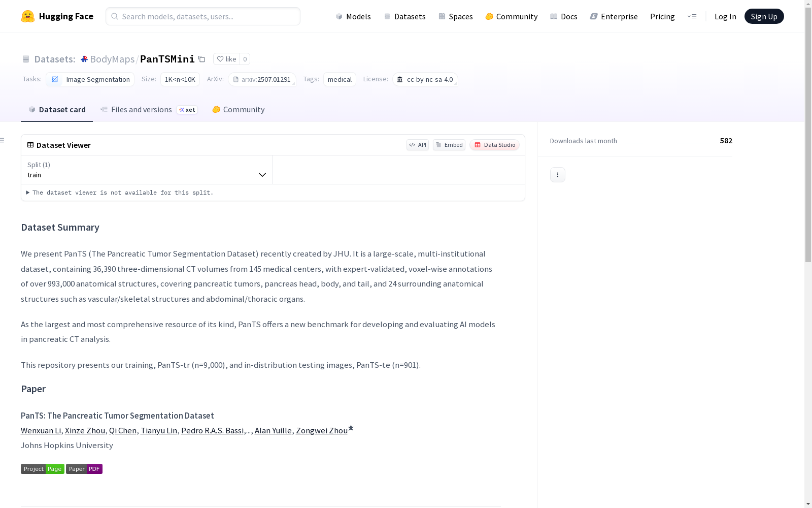Click the Dataset Summary heading
Screen dimensions: 812x508
60,228
